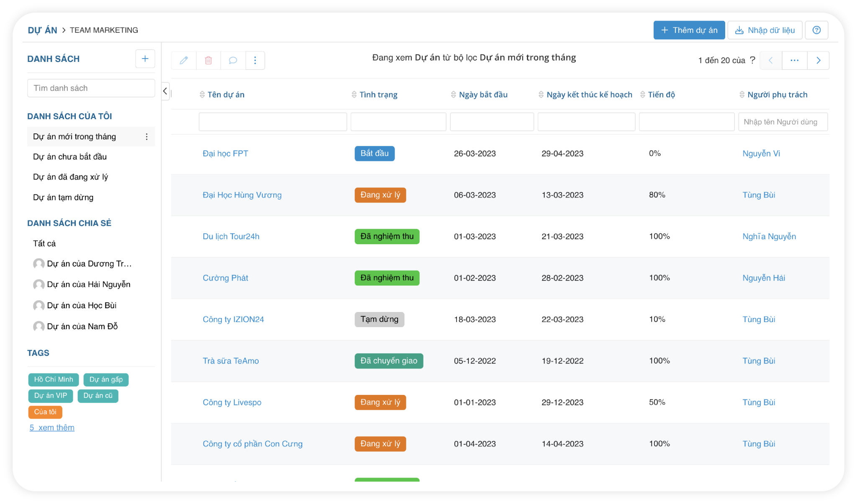This screenshot has height=504, width=857.
Task: Open the Đại học FPT project link
Action: 225,154
